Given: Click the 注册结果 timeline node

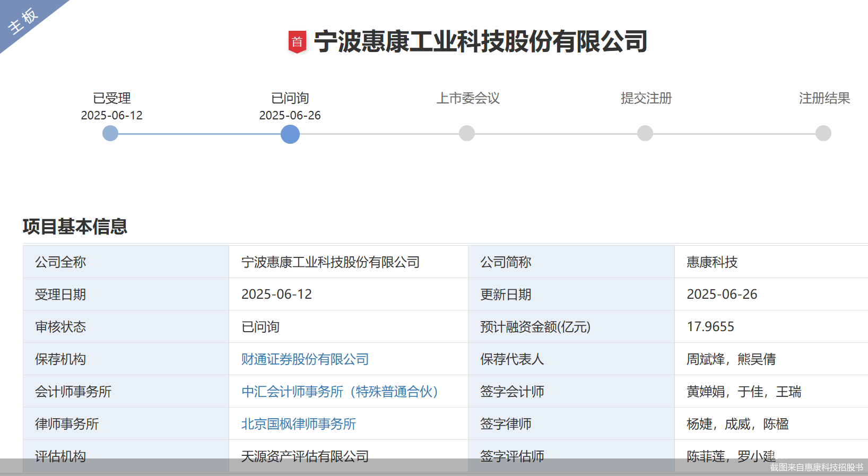Looking at the screenshot, I should 823,133.
